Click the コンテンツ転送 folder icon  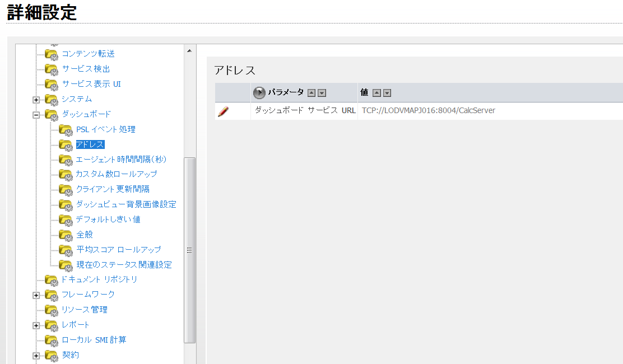(x=52, y=55)
